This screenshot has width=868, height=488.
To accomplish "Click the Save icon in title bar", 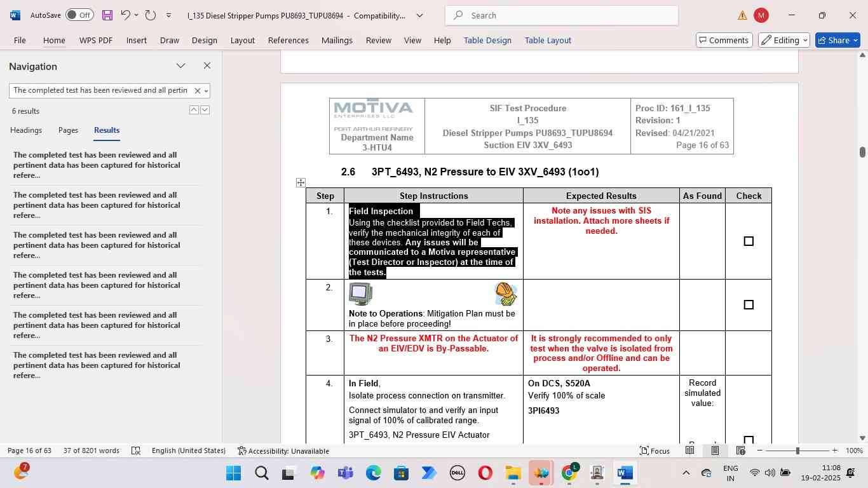I will click(x=107, y=15).
